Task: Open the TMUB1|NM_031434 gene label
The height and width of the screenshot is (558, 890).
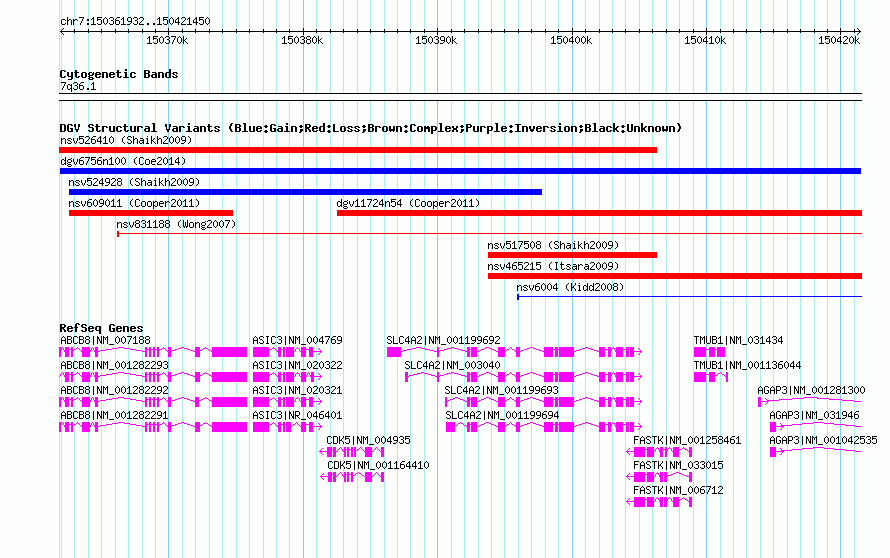Action: (x=738, y=341)
